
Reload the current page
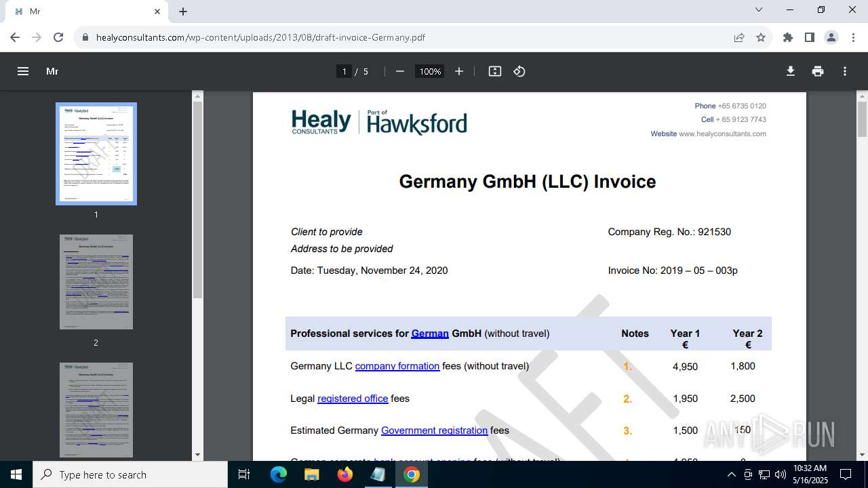pos(58,37)
